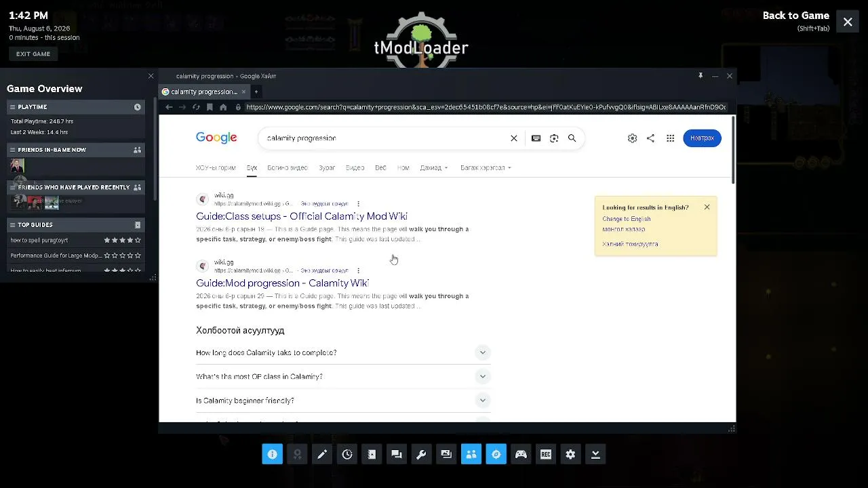This screenshot has width=868, height=488.
Task: Open the Achievements panel from overlay toolbar
Action: pos(297,454)
